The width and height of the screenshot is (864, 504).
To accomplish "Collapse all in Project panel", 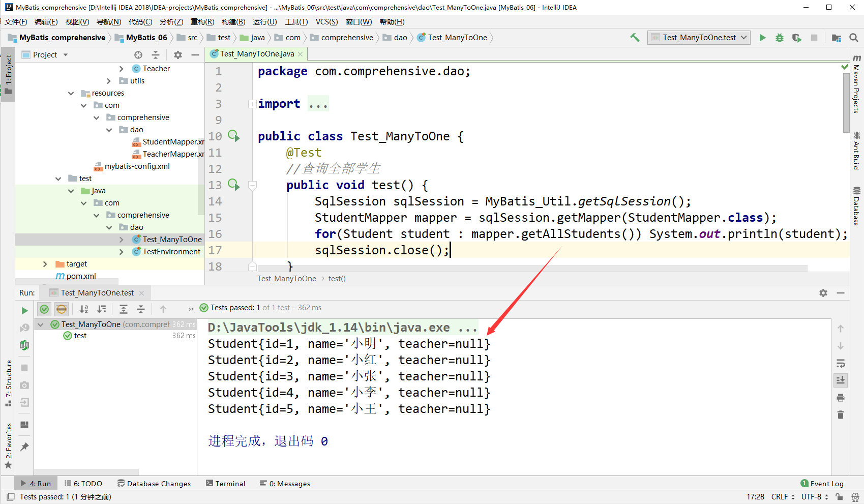I will click(x=156, y=55).
